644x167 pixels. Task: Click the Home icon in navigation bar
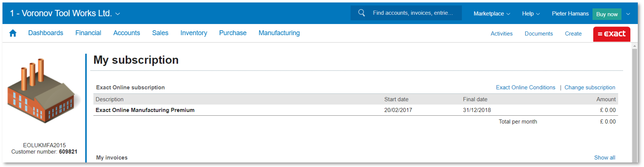point(13,33)
